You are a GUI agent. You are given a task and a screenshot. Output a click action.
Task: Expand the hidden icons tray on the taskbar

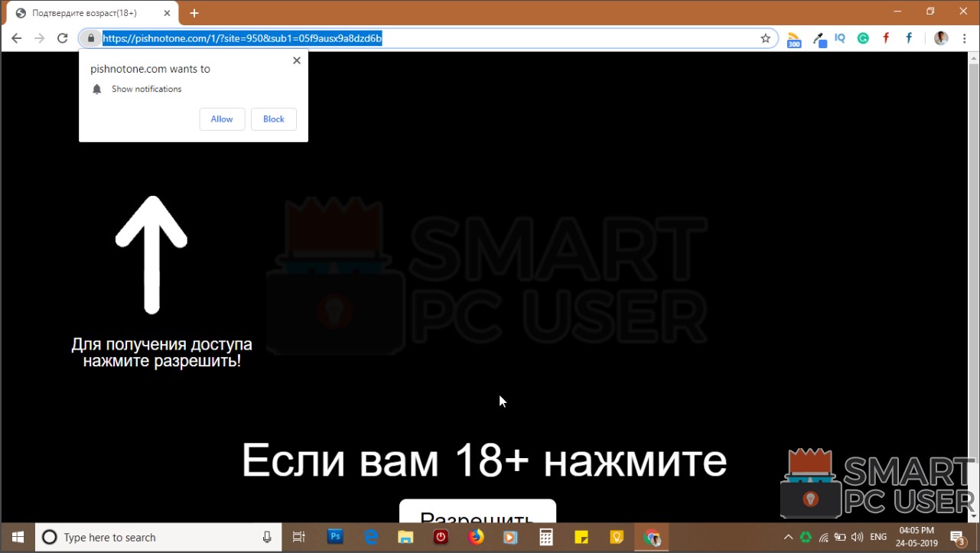(788, 537)
